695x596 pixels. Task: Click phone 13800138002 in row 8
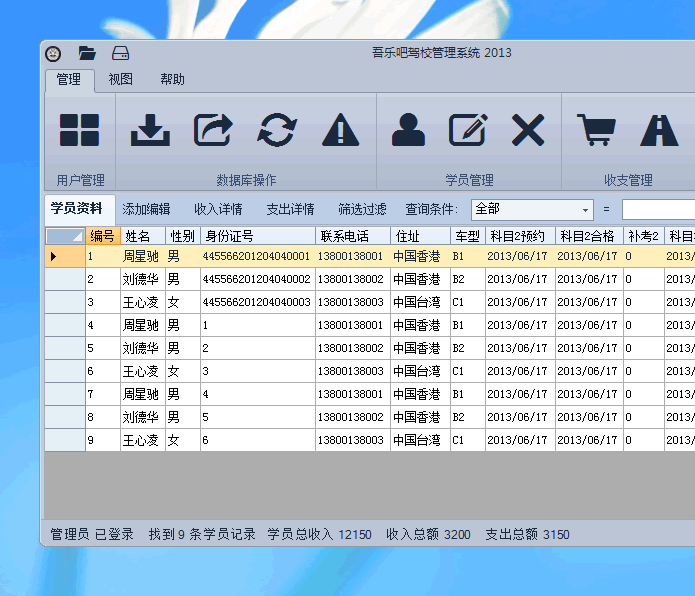pos(351,417)
